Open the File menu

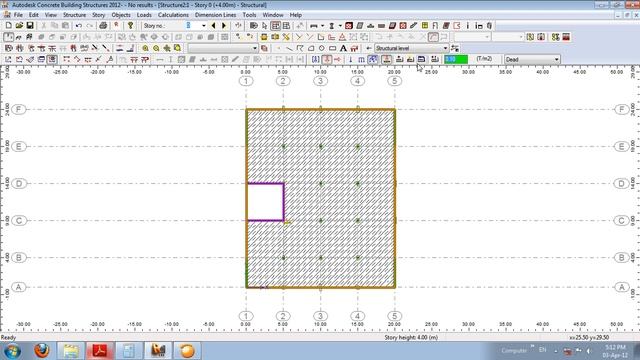coord(18,15)
